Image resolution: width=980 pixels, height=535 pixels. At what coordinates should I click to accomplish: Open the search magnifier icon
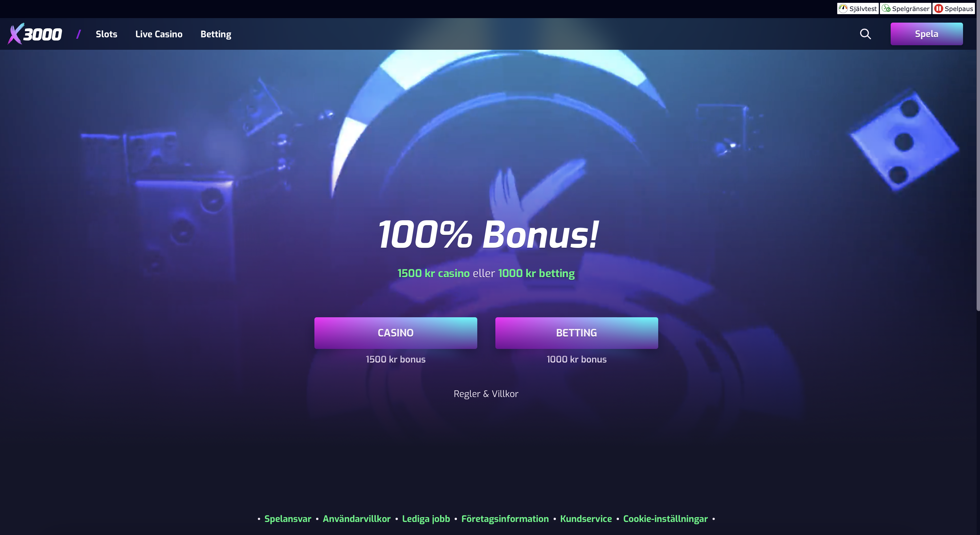click(x=865, y=34)
